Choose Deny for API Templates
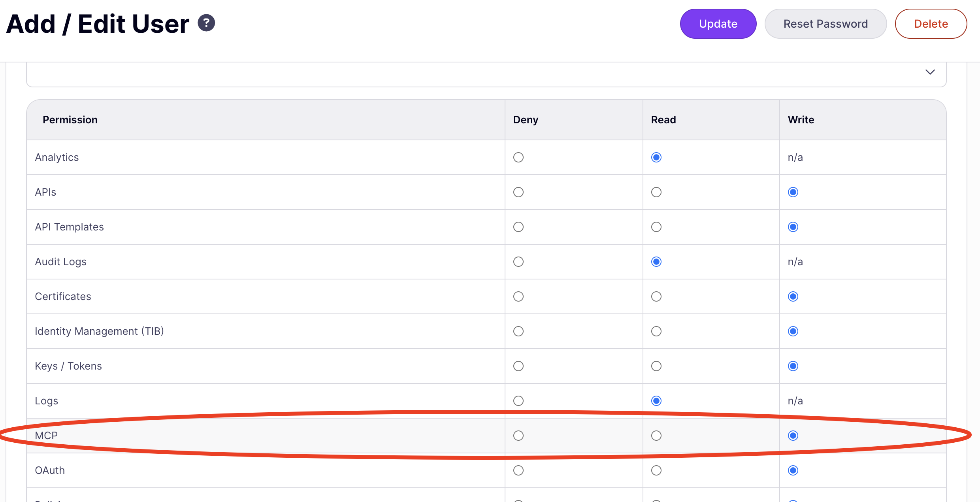The height and width of the screenshot is (502, 980). pos(518,227)
